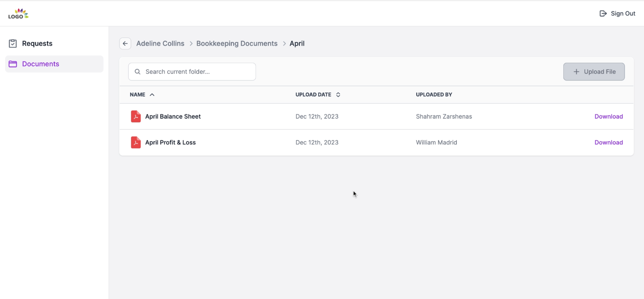Open the Documents section
Image resolution: width=644 pixels, height=299 pixels.
click(x=54, y=64)
